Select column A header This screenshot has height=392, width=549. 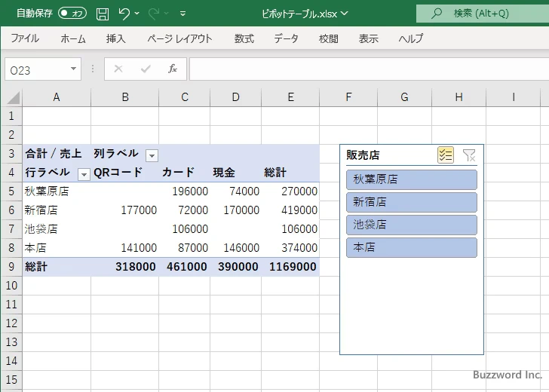coord(57,97)
